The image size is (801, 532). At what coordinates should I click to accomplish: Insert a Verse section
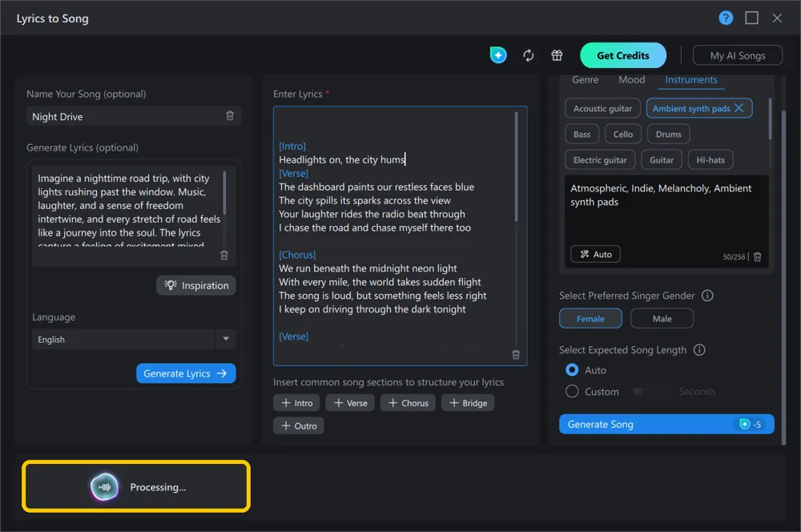point(350,403)
